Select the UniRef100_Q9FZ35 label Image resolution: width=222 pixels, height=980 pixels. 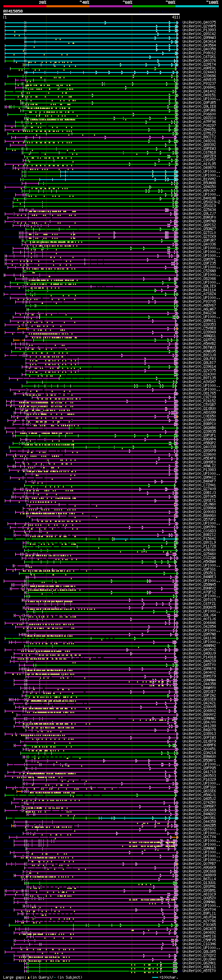coord(199,263)
